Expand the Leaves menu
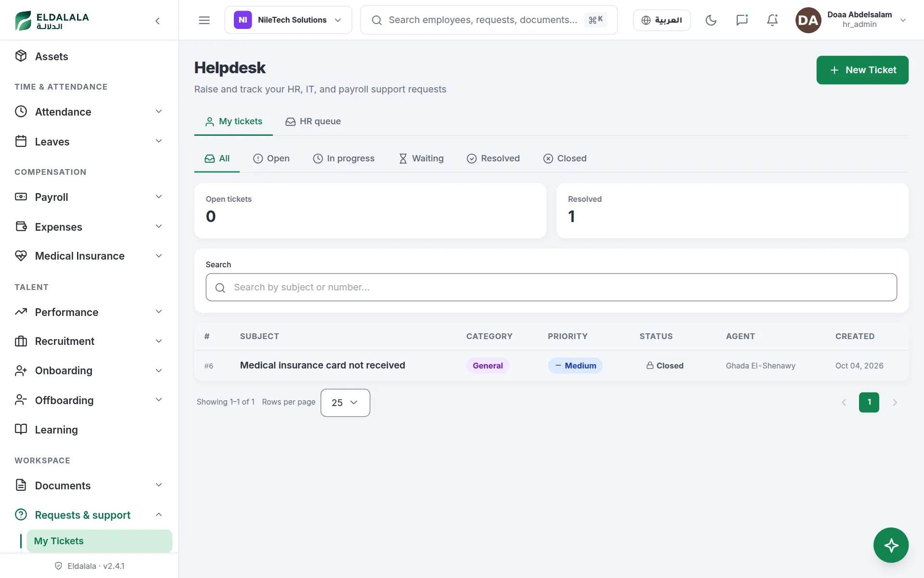Screen dimensions: 924x578 point(89,142)
